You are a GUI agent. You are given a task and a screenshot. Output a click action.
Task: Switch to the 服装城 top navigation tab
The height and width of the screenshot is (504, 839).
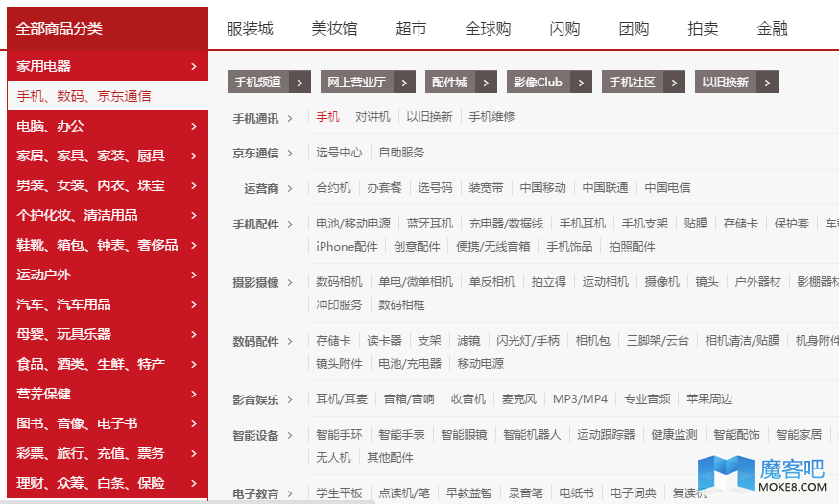[x=250, y=28]
